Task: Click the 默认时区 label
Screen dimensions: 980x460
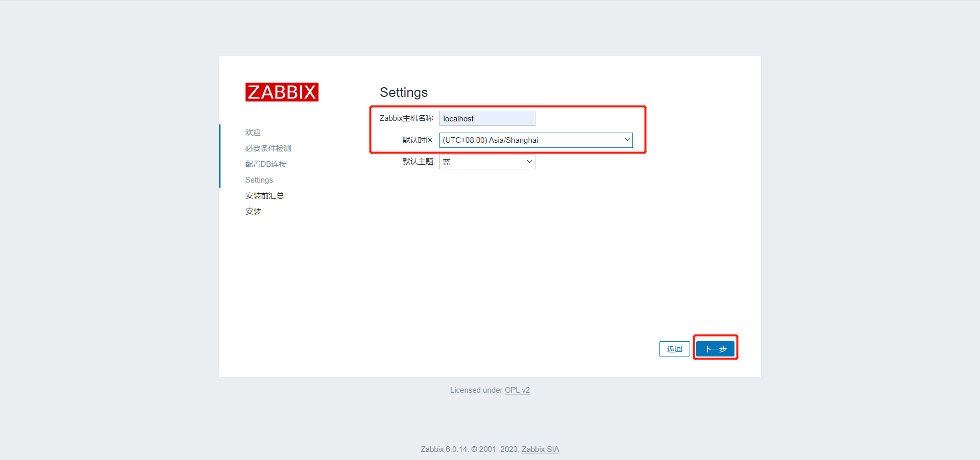Action: tap(418, 140)
